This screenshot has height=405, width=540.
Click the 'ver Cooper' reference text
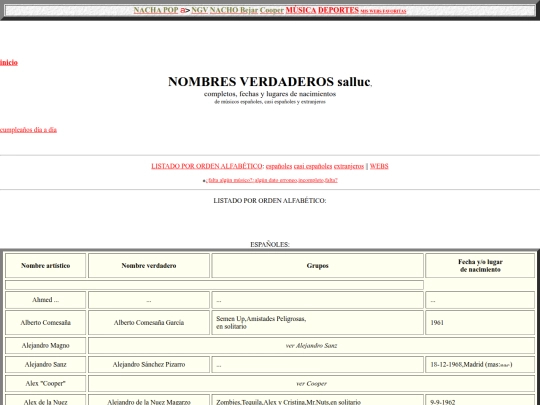pyautogui.click(x=311, y=383)
